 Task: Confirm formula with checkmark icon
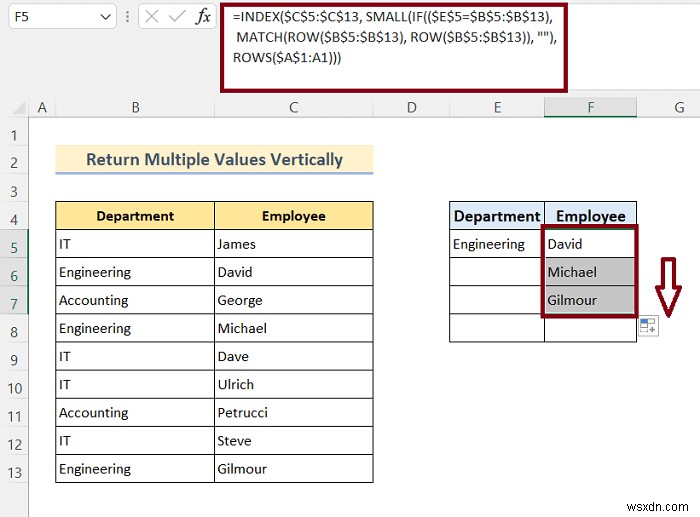(177, 17)
